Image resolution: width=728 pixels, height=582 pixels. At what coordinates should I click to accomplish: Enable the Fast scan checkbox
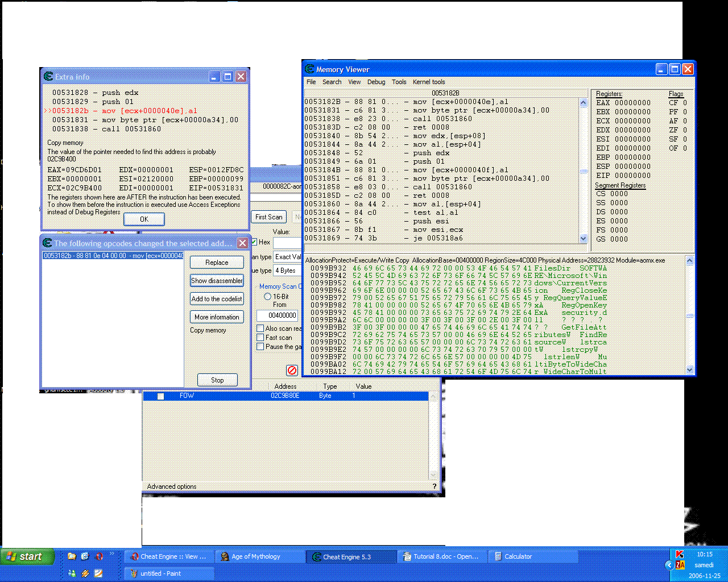coord(260,338)
